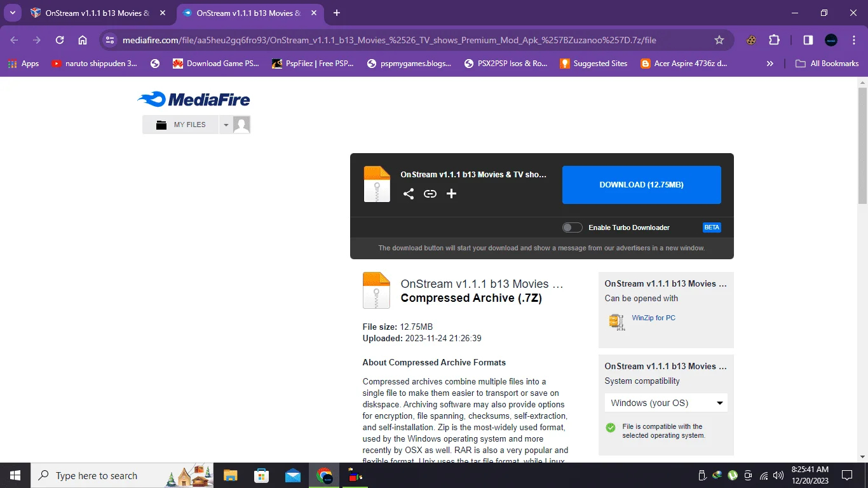Open the Meet Now camera tray icon
Viewport: 868px width, 488px height.
point(748,475)
